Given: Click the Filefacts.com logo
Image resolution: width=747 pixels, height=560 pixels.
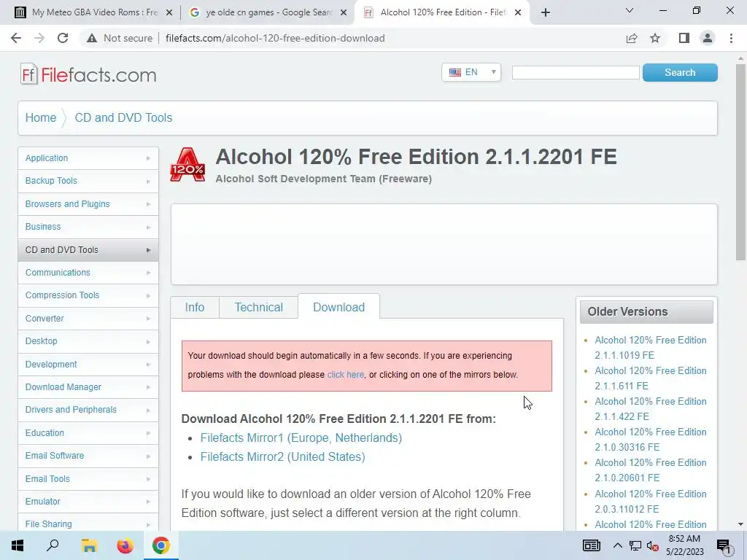Looking at the screenshot, I should point(88,75).
